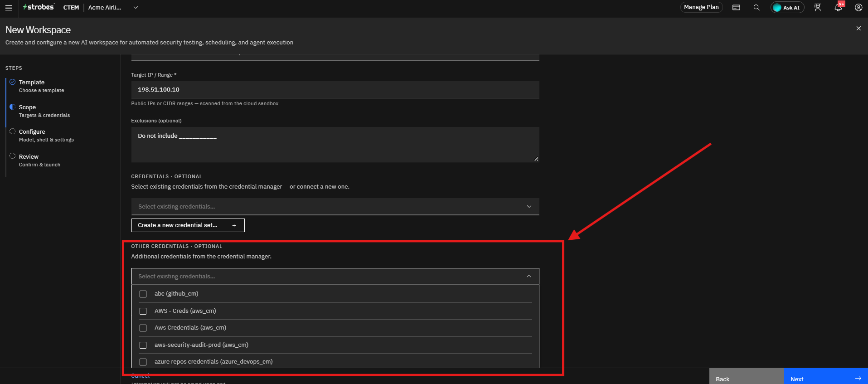Go Back to previous step
Image resolution: width=868 pixels, height=384 pixels.
(747, 376)
